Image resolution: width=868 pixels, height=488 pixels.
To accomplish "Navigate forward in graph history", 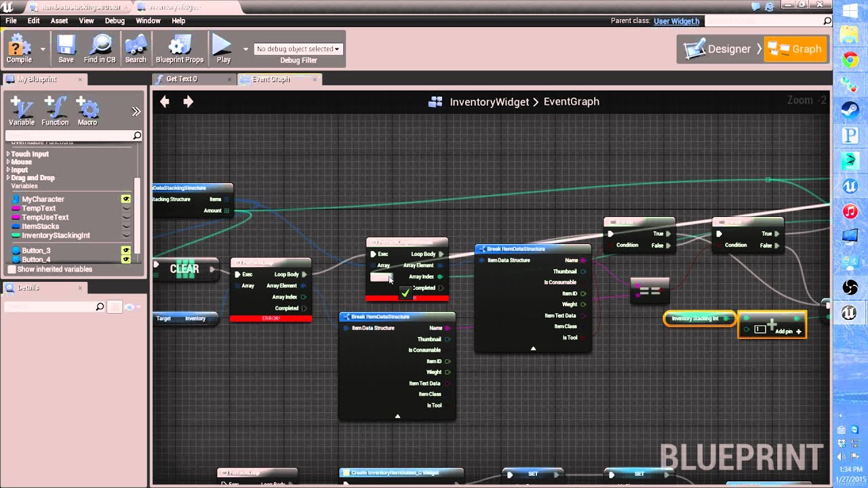I will pyautogui.click(x=188, y=102).
